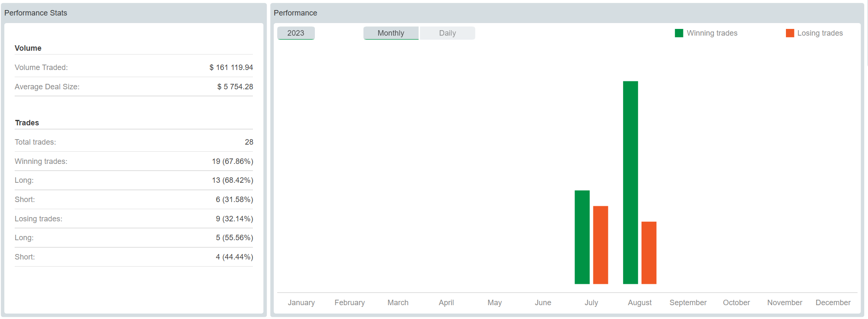Click the Total trades: label

click(x=35, y=142)
